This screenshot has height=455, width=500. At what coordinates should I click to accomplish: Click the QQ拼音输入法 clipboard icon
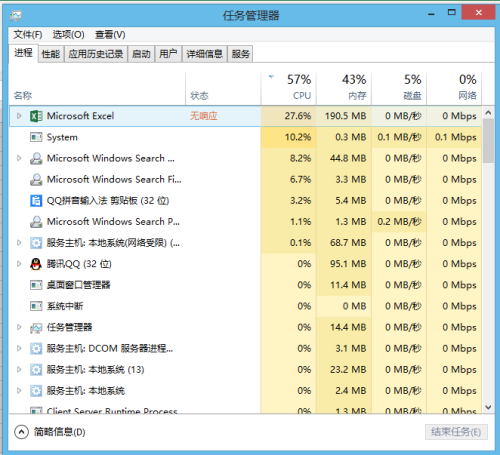[36, 201]
